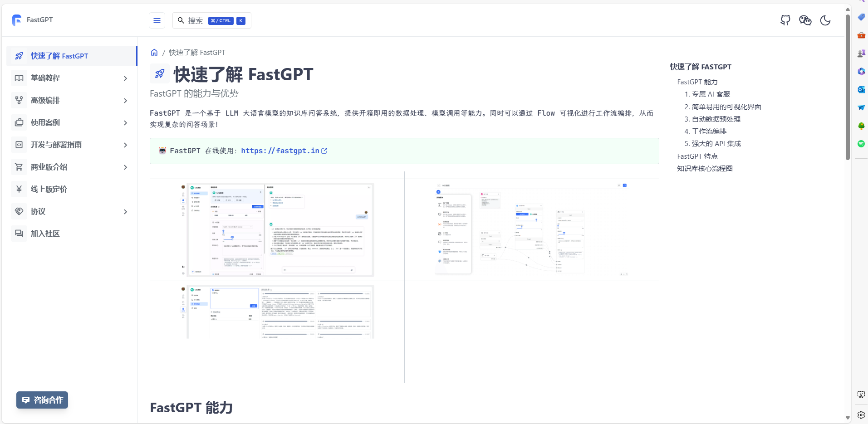This screenshot has width=868, height=424.
Task: Select 快速了解 FastGPT in sidebar
Action: tap(72, 56)
